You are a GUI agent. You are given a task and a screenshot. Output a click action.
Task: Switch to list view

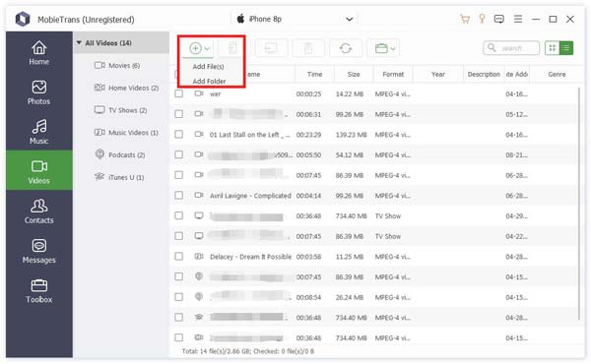(x=566, y=48)
